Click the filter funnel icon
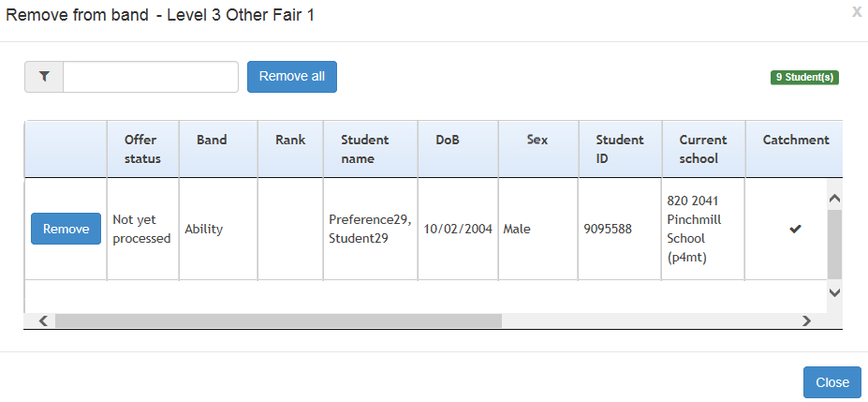The height and width of the screenshot is (402, 868). 44,77
